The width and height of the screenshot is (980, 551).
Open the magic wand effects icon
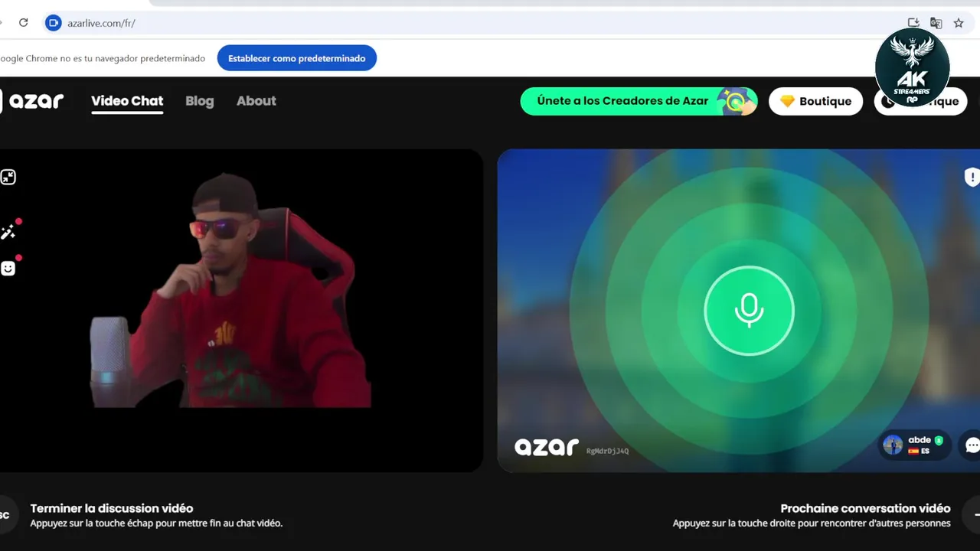pos(8,231)
